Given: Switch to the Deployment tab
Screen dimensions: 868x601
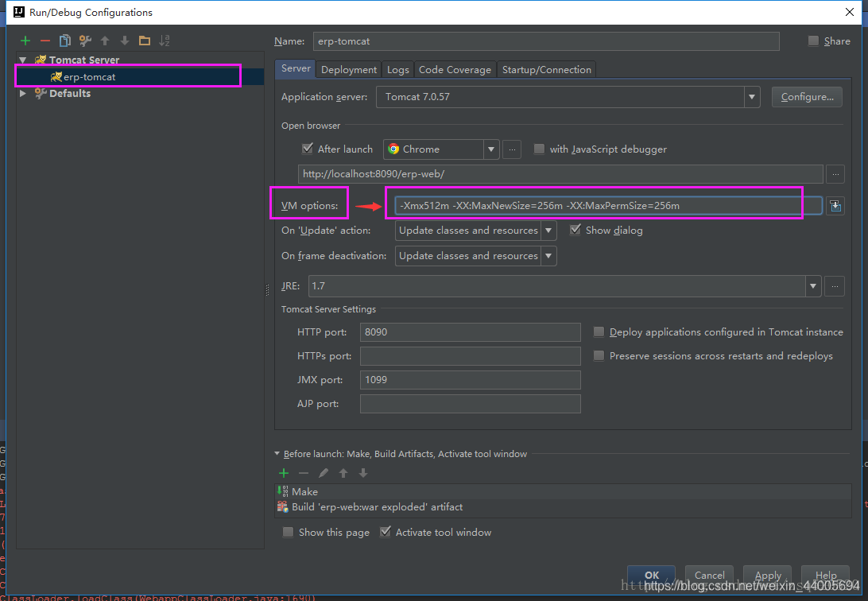Looking at the screenshot, I should [349, 70].
